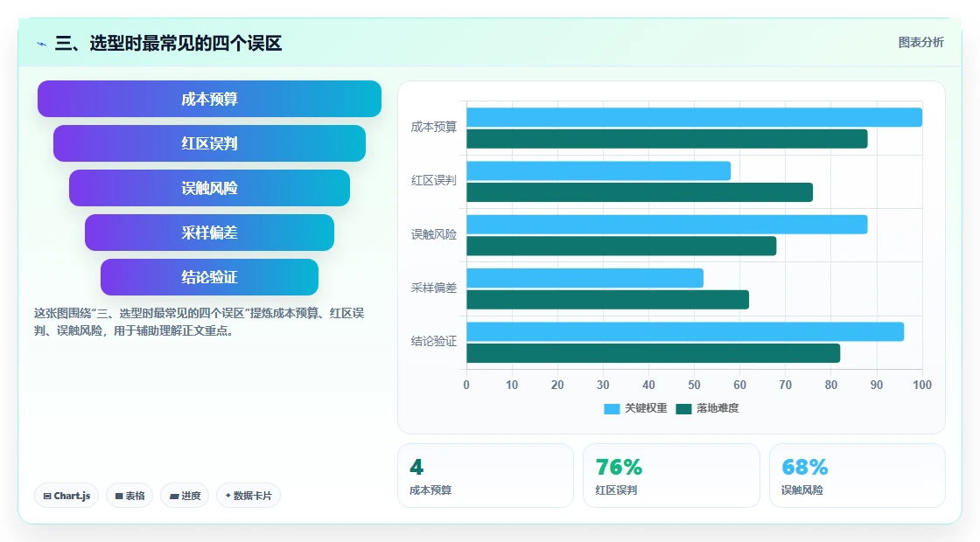Select the 误触风险 funnel stage
This screenshot has height=542, width=980.
click(209, 188)
